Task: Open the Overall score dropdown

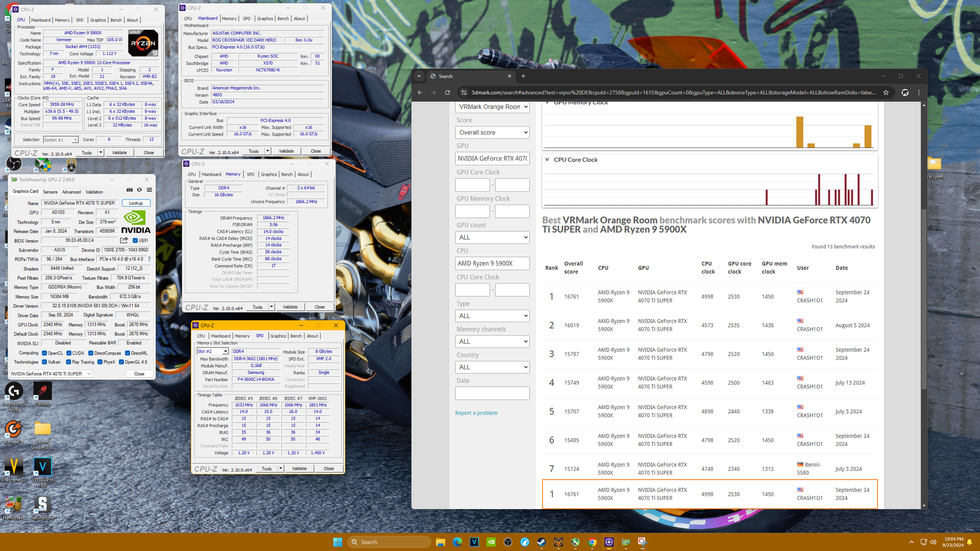Action: pos(492,132)
